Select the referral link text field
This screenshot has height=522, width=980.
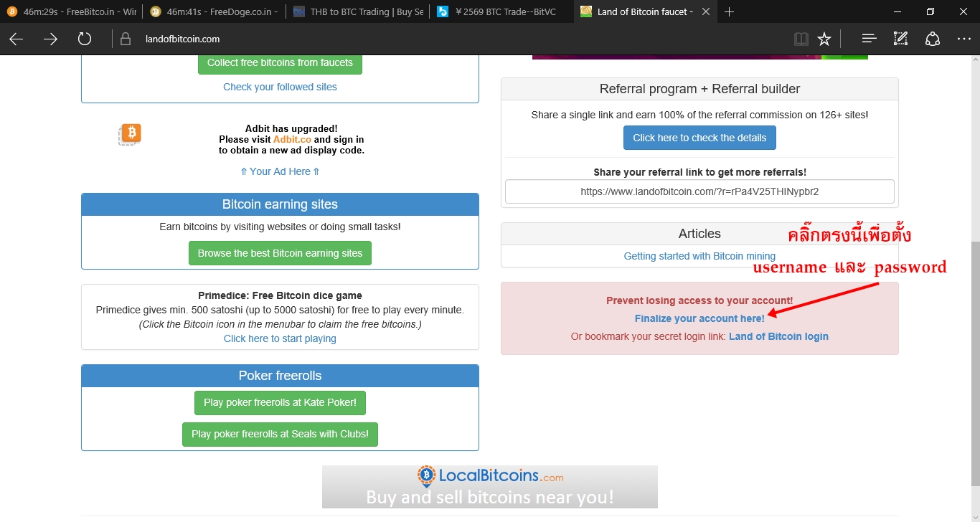coord(699,191)
